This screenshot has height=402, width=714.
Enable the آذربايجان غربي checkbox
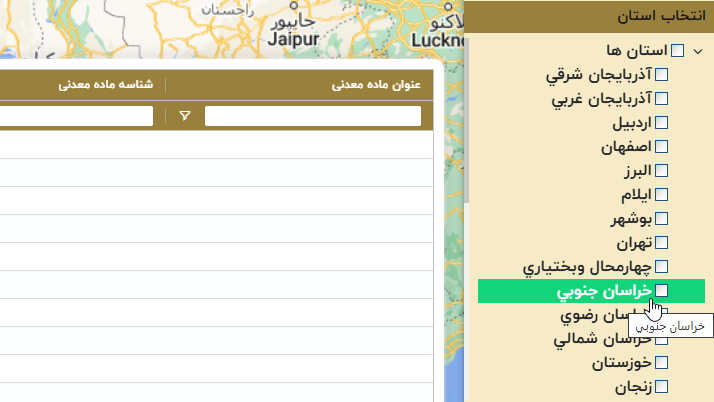click(x=661, y=99)
